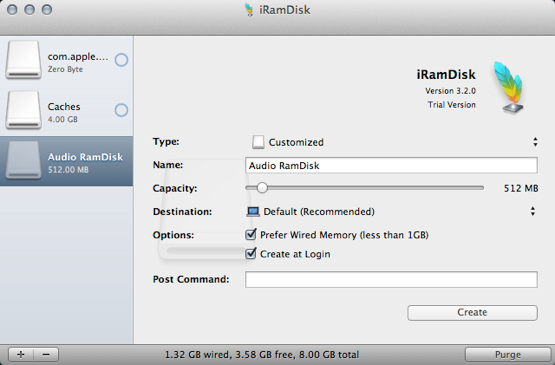555x365 pixels.
Task: Click the com.apple disk drive icon
Action: 23,60
